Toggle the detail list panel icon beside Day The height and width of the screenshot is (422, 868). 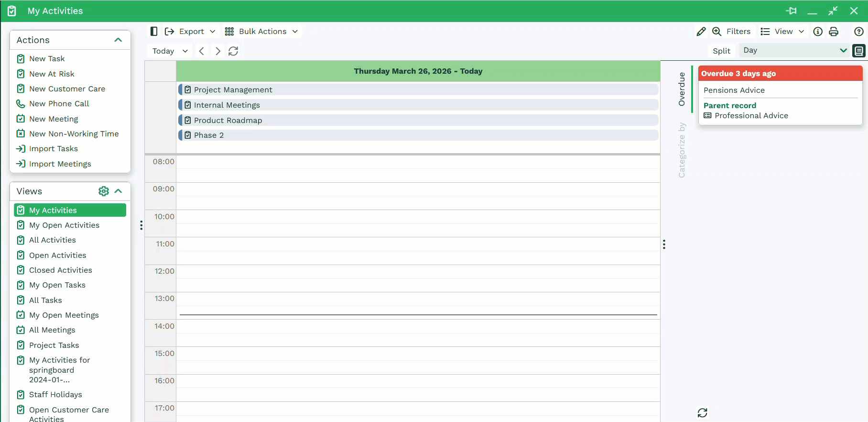point(859,51)
